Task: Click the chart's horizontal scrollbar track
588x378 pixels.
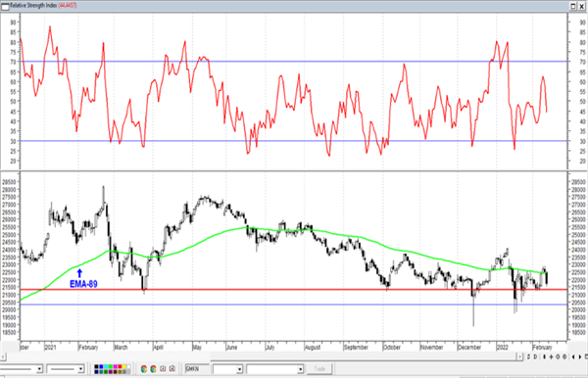Action: tap(261, 356)
